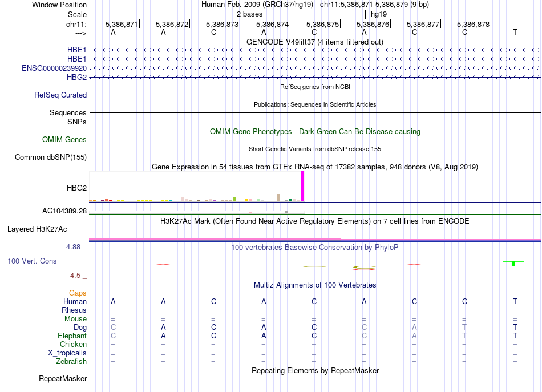Click the ENSG00000239920 intron arrow line
542x392 pixels.
(316, 68)
